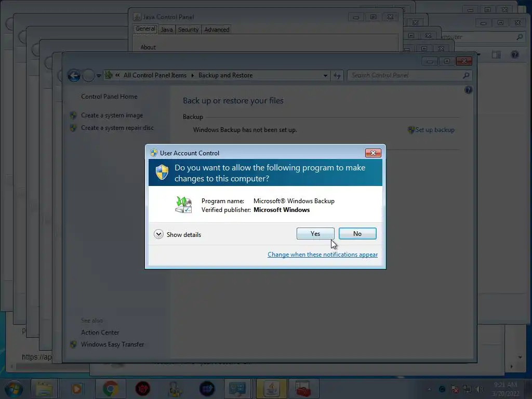
Task: Open Windows Easy Transfer link
Action: pyautogui.click(x=112, y=344)
